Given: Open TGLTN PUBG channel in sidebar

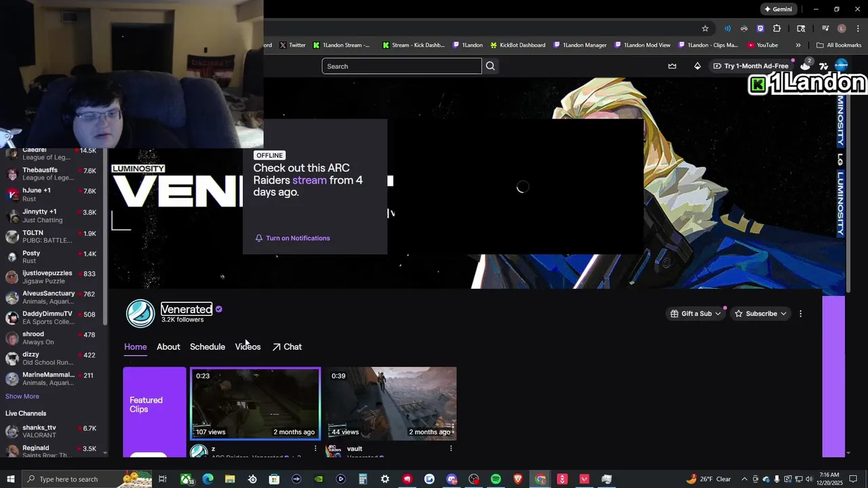Looking at the screenshot, I should pyautogui.click(x=52, y=237).
